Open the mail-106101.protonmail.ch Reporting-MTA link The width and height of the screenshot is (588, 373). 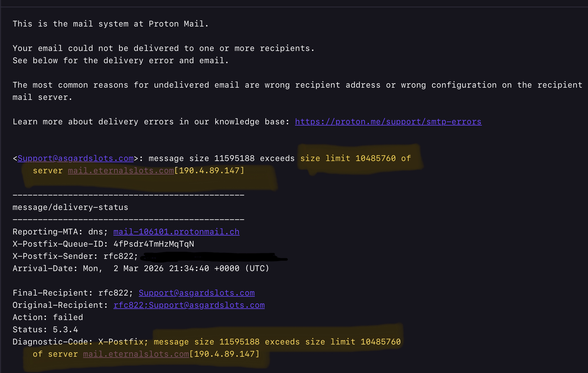[176, 232]
